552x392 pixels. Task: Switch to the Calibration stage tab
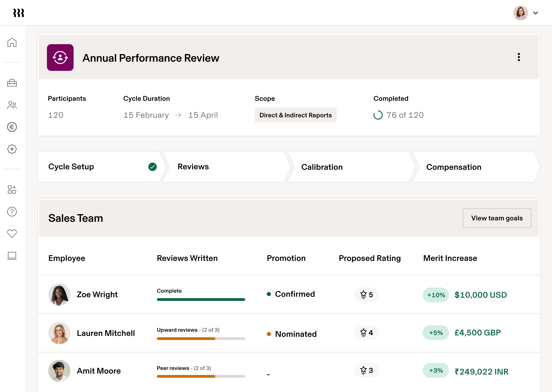(322, 167)
